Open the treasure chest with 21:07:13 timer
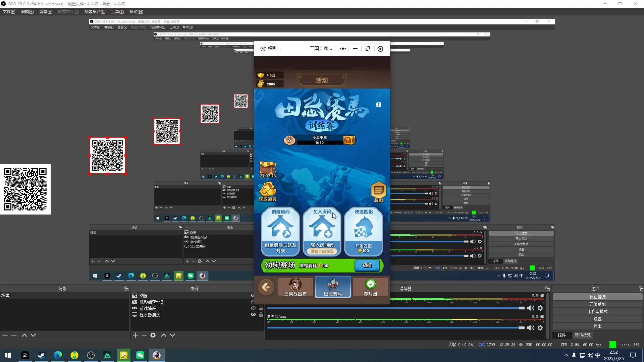The height and width of the screenshot is (362, 644). tap(268, 170)
